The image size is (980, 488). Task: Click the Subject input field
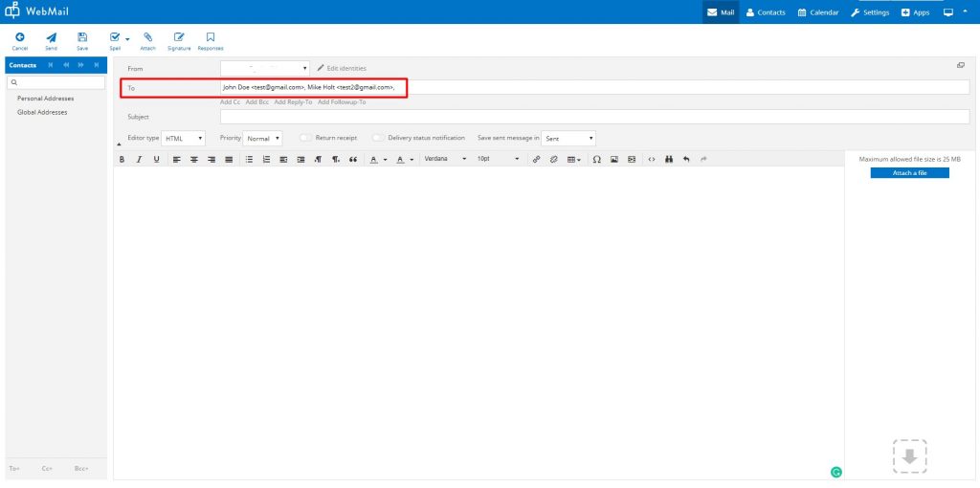tap(593, 117)
